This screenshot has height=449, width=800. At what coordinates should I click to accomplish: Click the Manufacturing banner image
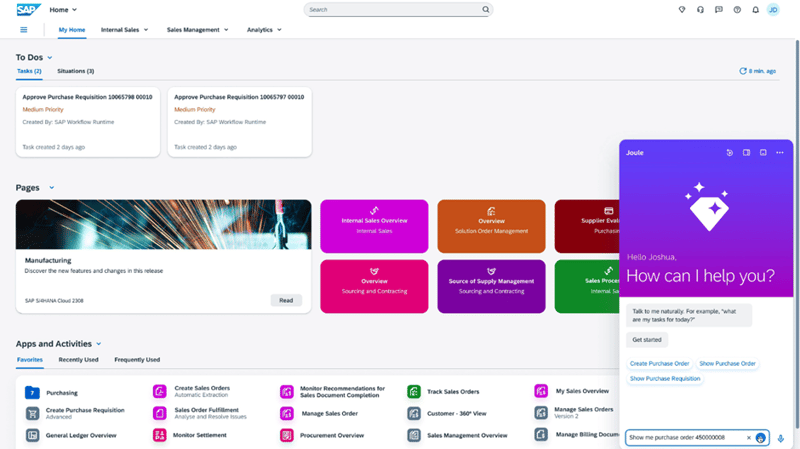pos(163,224)
